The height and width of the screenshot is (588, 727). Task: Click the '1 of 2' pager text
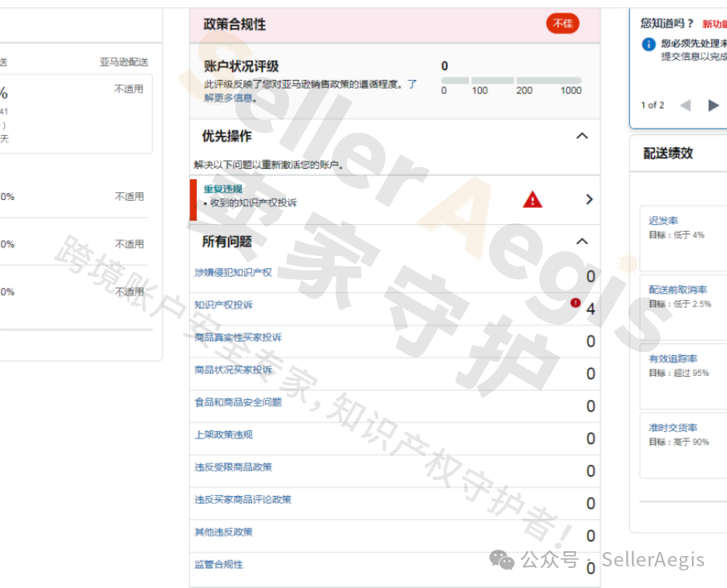653,105
